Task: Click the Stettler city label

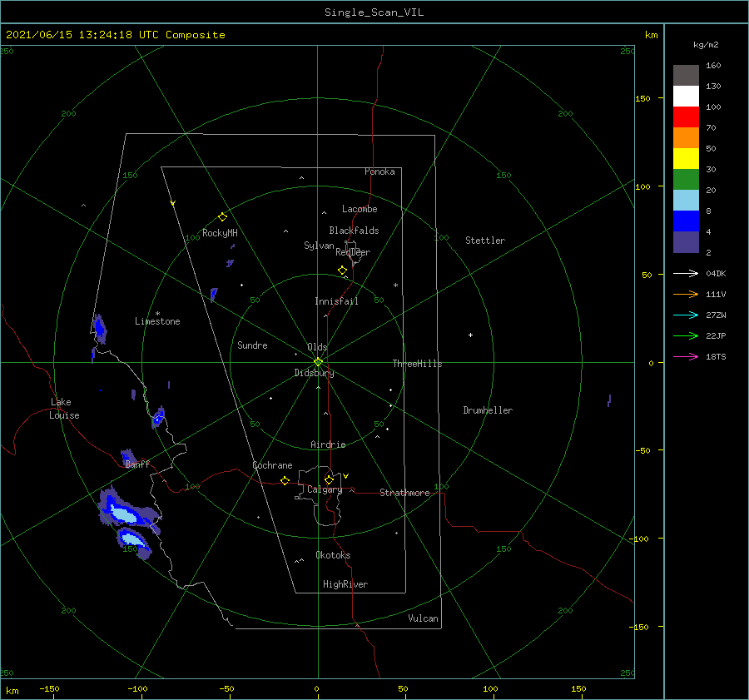Action: pos(485,241)
